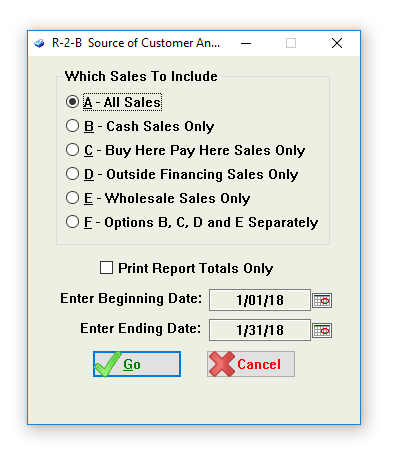Click the Beginning Date input field
The image size is (404, 462).
(x=260, y=300)
